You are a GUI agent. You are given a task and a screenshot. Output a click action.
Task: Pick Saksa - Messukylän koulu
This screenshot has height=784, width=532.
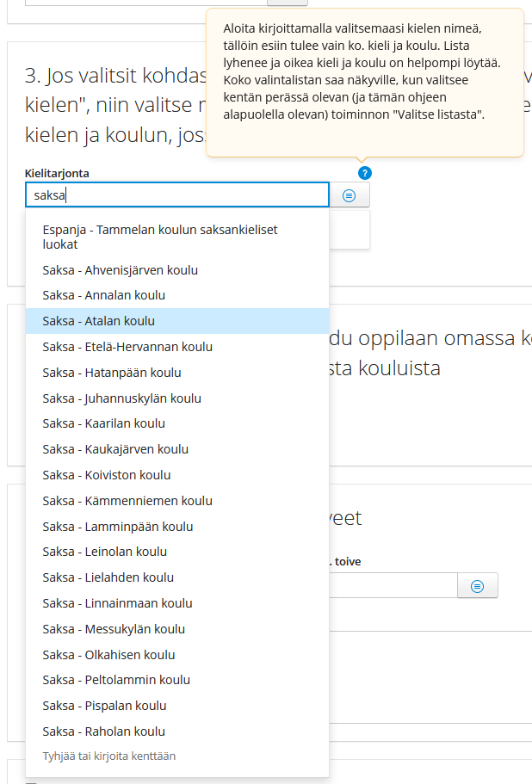pos(114,629)
